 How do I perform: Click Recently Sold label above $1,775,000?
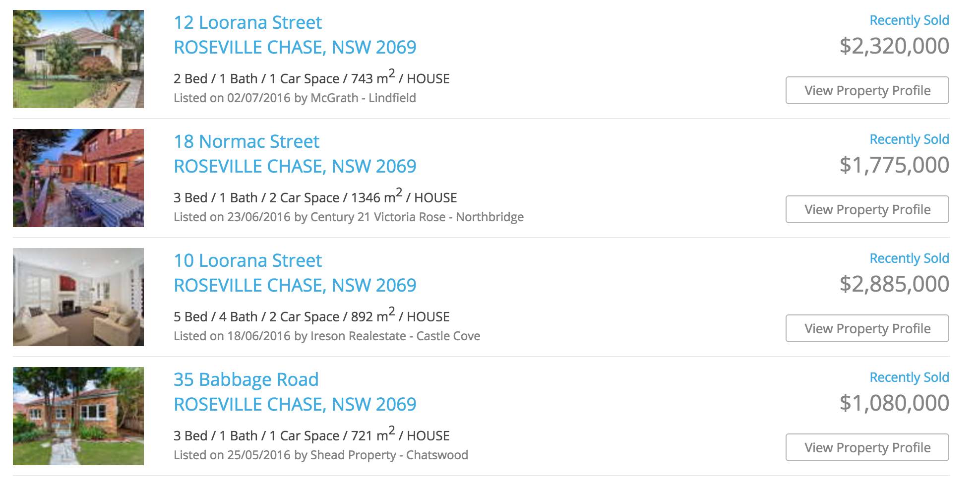tap(909, 139)
